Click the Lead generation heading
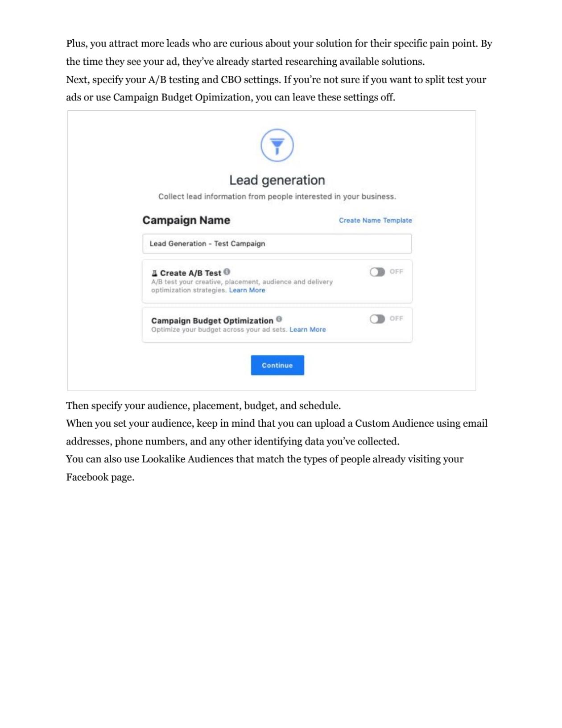The image size is (562, 728). [277, 180]
